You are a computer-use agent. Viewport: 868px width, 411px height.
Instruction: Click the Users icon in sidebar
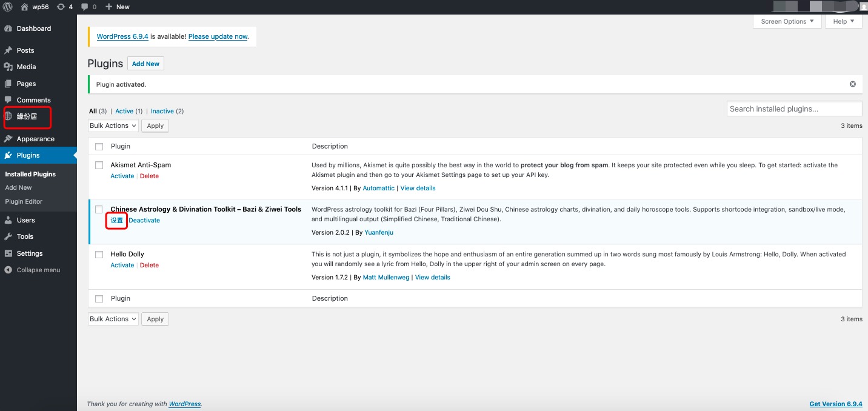tap(8, 220)
